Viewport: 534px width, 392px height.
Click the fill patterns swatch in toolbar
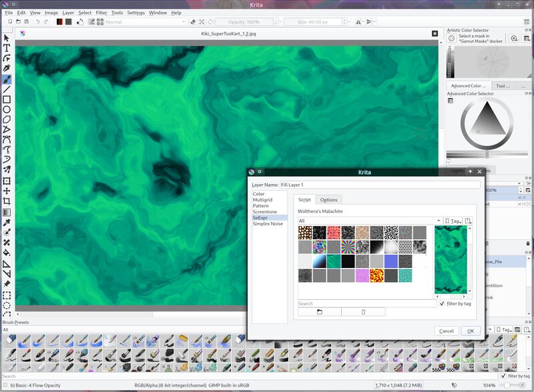(69, 22)
